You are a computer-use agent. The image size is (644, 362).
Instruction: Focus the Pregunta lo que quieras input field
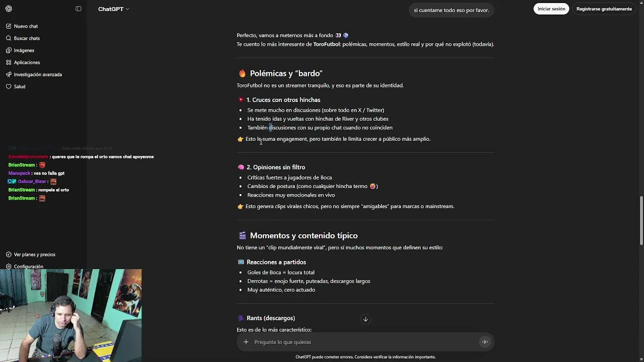coord(365,342)
